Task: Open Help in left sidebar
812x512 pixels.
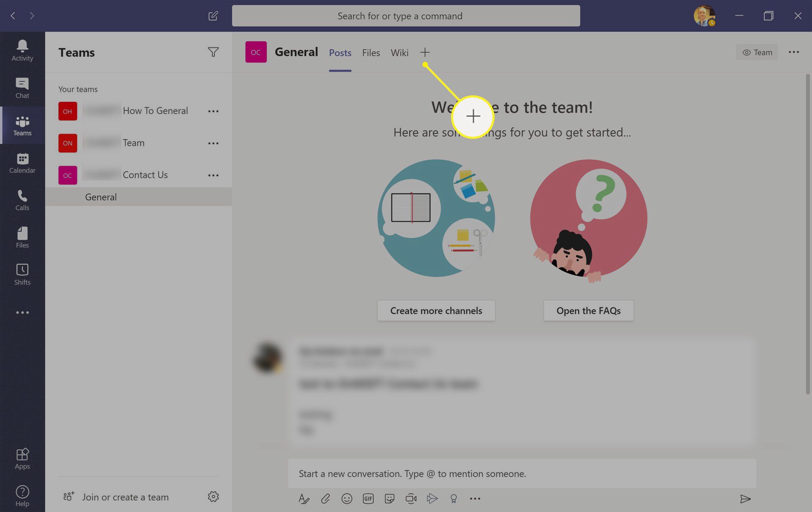Action: [22, 496]
